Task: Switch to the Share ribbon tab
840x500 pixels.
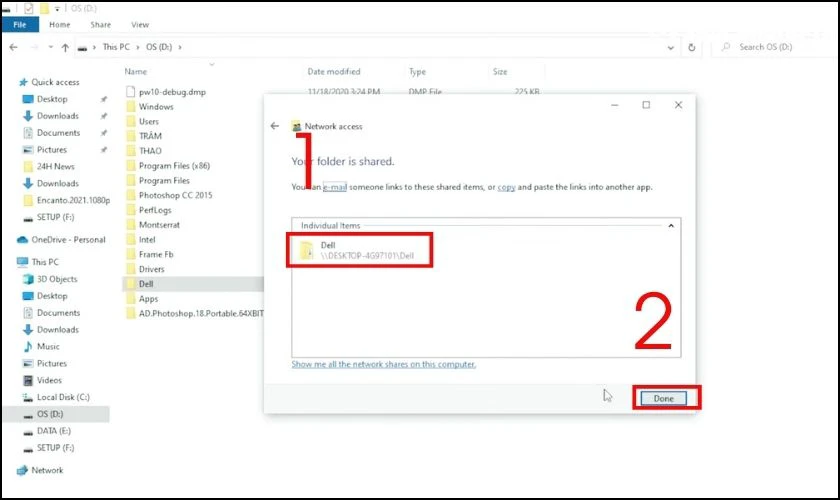Action: (101, 25)
